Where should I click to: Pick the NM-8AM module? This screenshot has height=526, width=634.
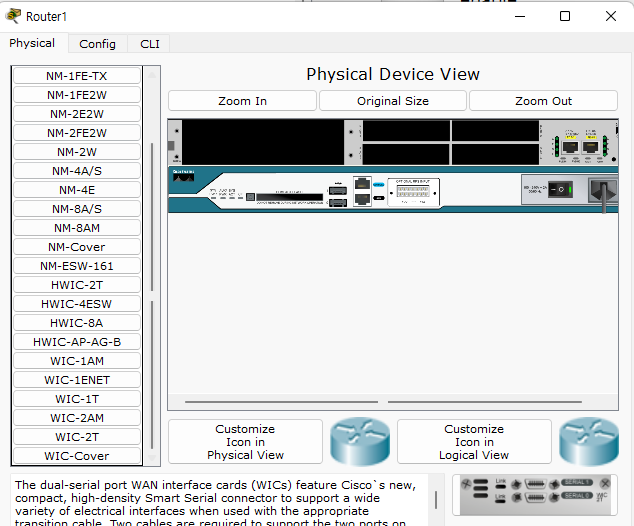click(x=77, y=228)
